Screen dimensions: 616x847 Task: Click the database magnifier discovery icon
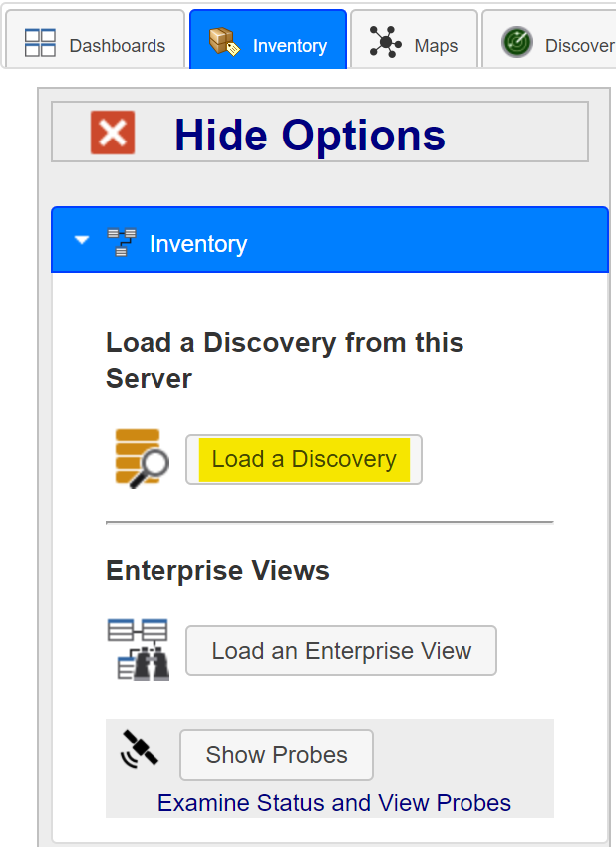coord(143,459)
